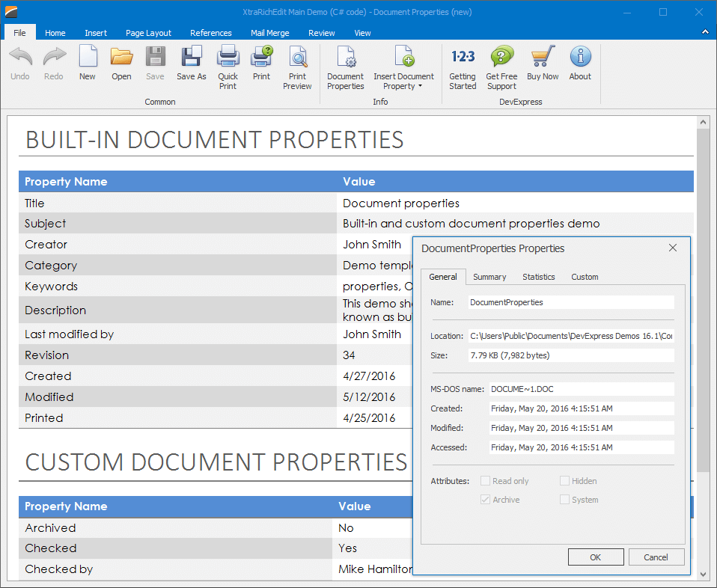The image size is (717, 588).
Task: Toggle the Read only checkbox
Action: [x=486, y=481]
